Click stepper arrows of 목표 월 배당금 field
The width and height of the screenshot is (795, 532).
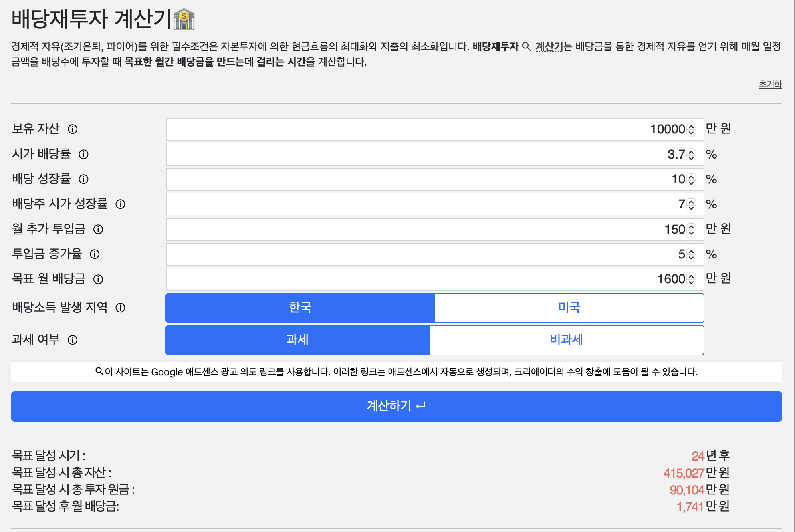click(691, 279)
